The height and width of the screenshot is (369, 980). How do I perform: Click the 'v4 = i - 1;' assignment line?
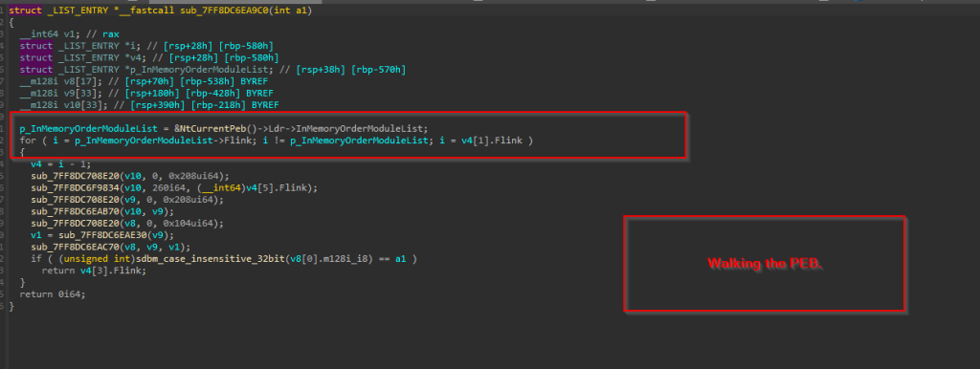[60, 164]
